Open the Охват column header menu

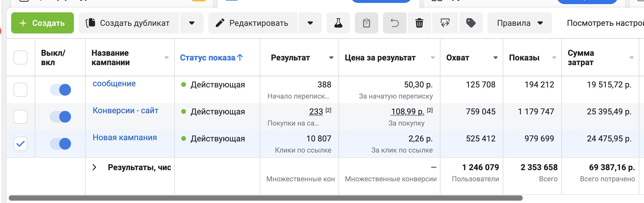tap(495, 58)
